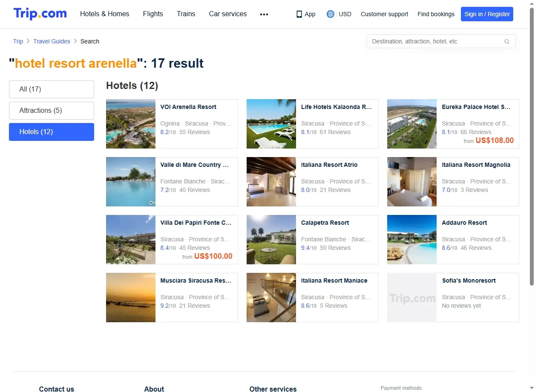Open Eureka Palace Hotel title
Screen dimensions: 535x392
pyautogui.click(x=476, y=107)
